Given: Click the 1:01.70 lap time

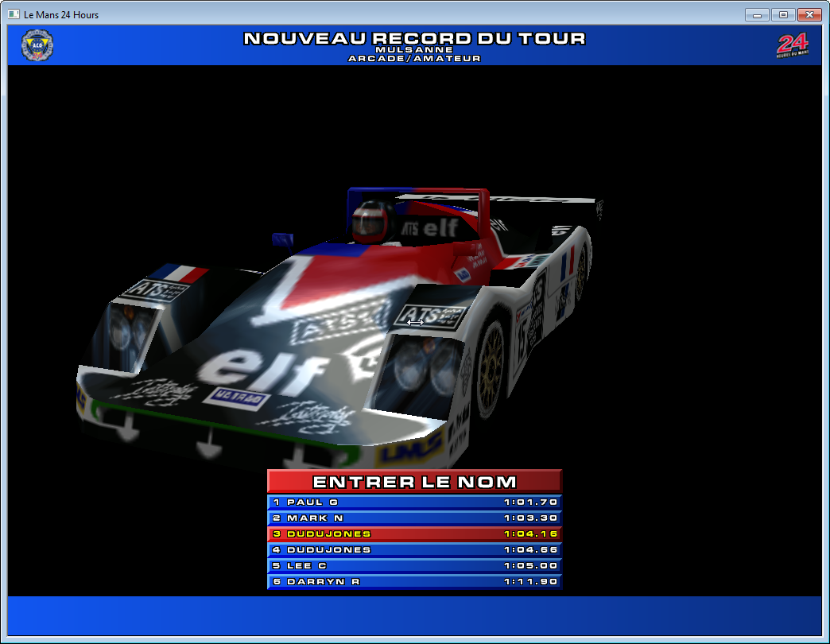Looking at the screenshot, I should coord(530,502).
